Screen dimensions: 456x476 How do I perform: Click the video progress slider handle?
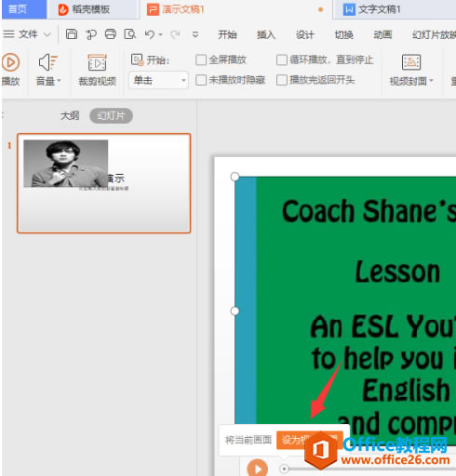[x=284, y=469]
